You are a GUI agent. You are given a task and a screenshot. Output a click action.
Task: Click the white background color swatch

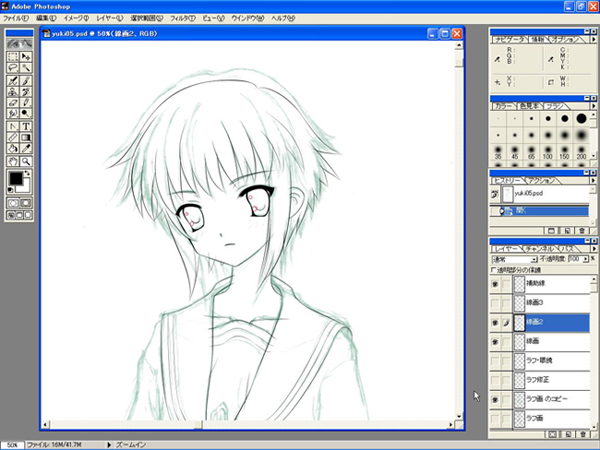click(24, 187)
